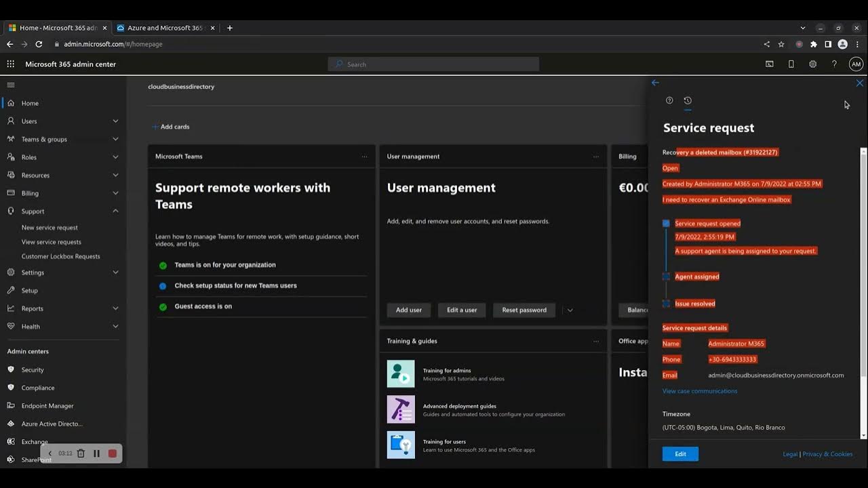Open the mobile app icon in header
The width and height of the screenshot is (868, 488).
click(x=791, y=64)
